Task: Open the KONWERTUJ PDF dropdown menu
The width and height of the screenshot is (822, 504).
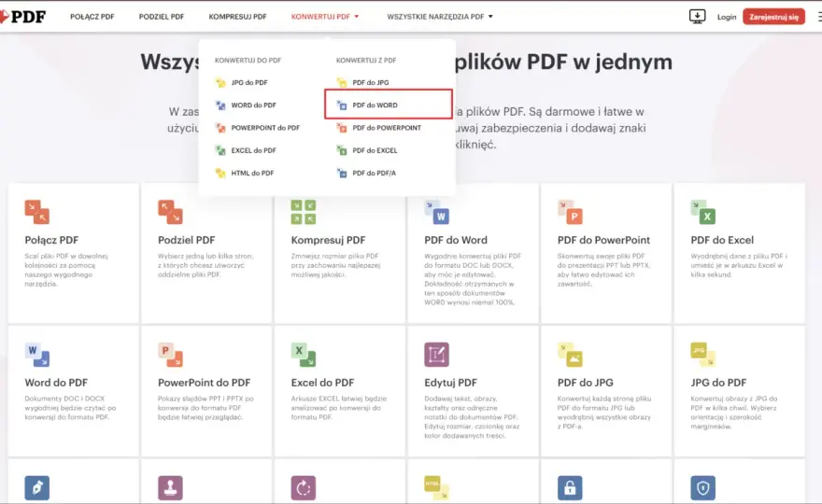Action: pos(325,17)
